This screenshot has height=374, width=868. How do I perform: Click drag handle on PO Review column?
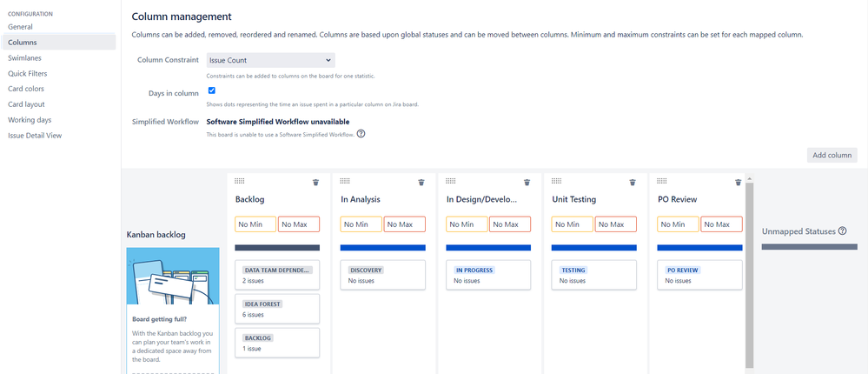(x=661, y=181)
